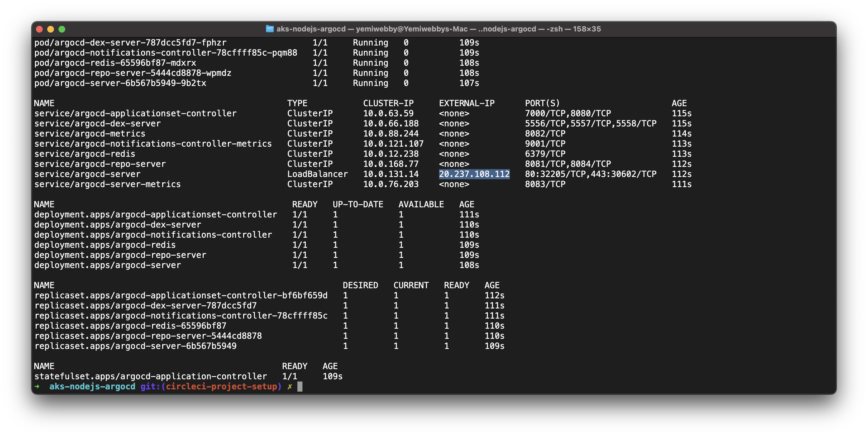Click the blue folder icon in title bar
Screen dimensions: 868x436
pos(270,29)
